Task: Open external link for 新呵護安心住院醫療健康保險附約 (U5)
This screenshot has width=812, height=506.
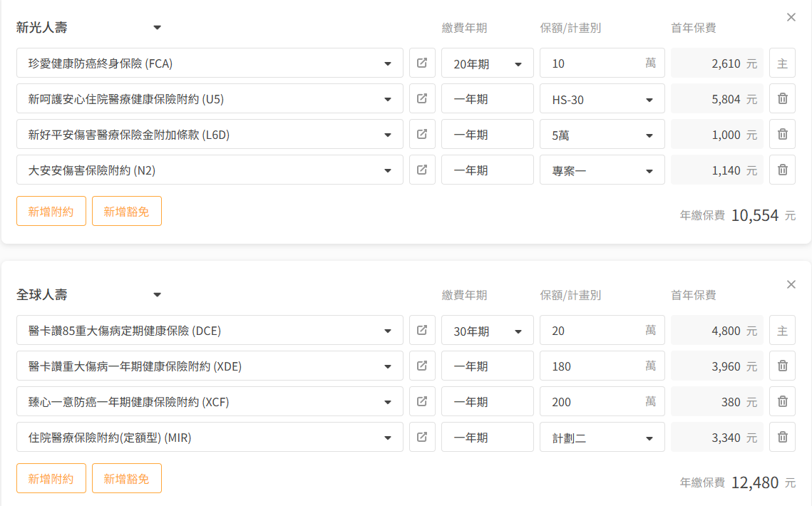Action: click(422, 98)
